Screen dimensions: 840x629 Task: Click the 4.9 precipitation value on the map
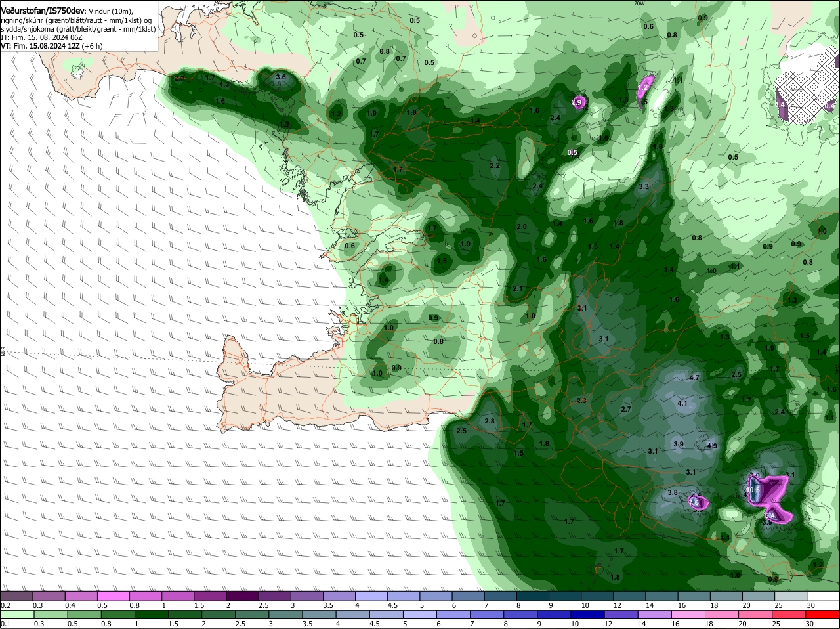point(712,446)
